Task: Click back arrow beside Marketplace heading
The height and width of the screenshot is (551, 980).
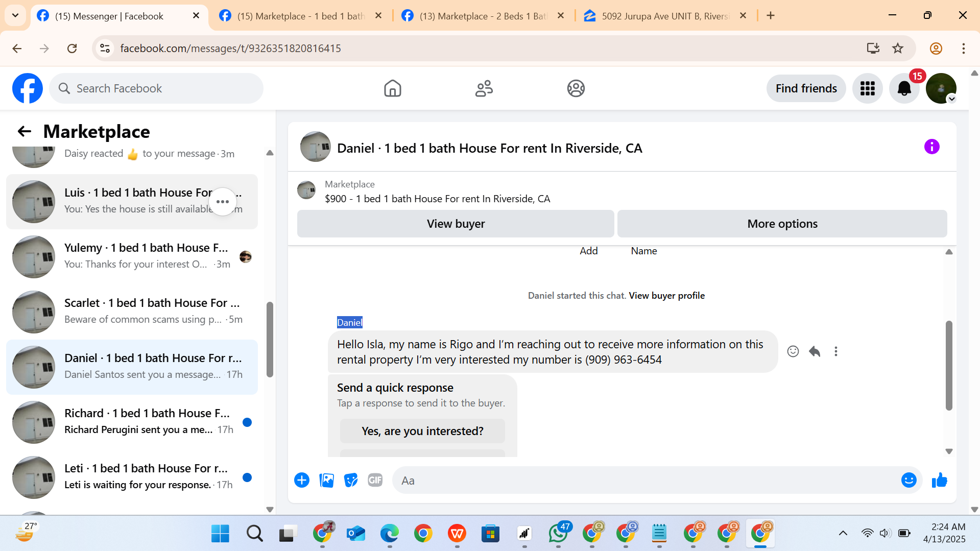Action: [x=24, y=131]
